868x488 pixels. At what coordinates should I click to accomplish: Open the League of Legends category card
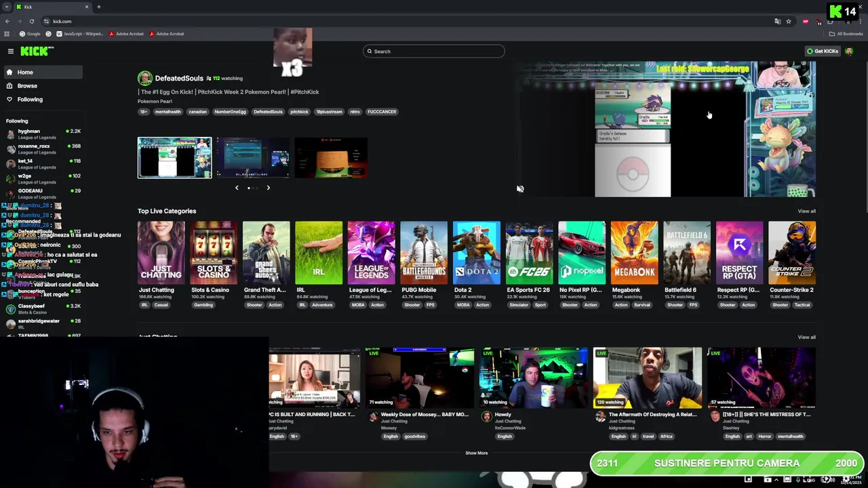point(371,253)
